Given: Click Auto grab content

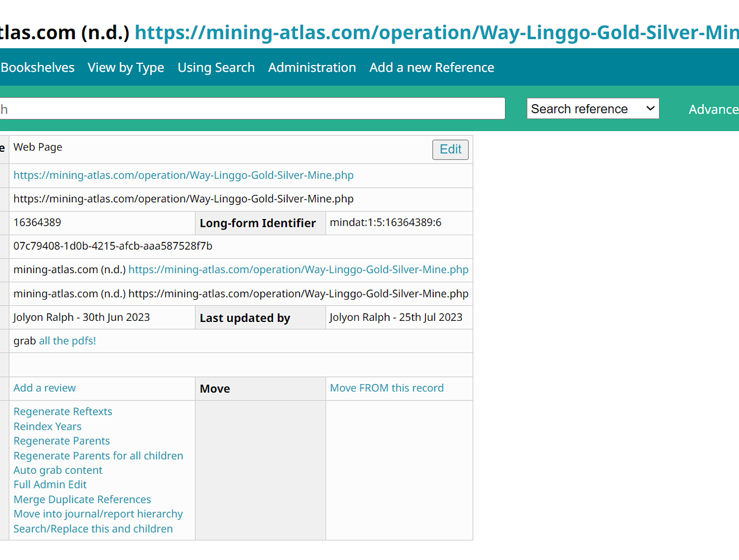Looking at the screenshot, I should [x=58, y=470].
